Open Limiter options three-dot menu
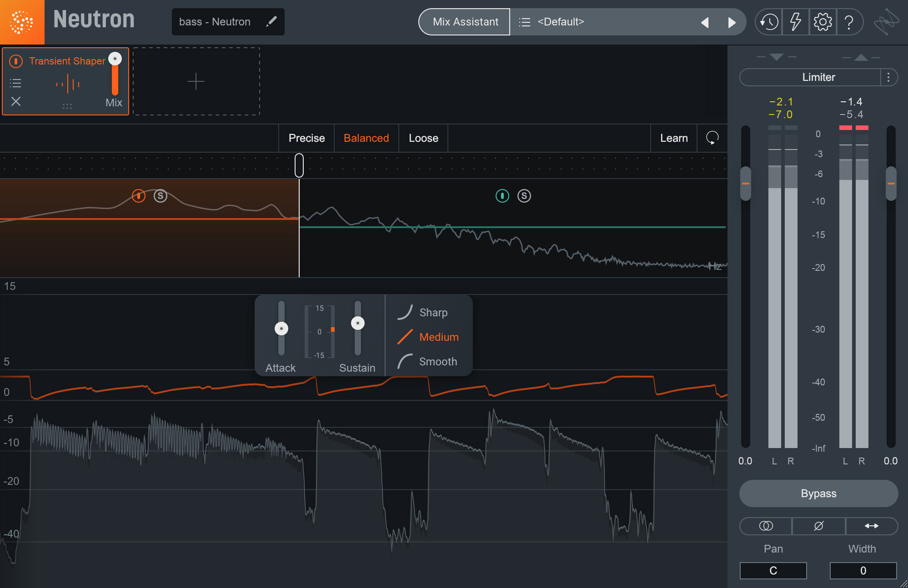Viewport: 908px width, 588px height. pyautogui.click(x=888, y=77)
